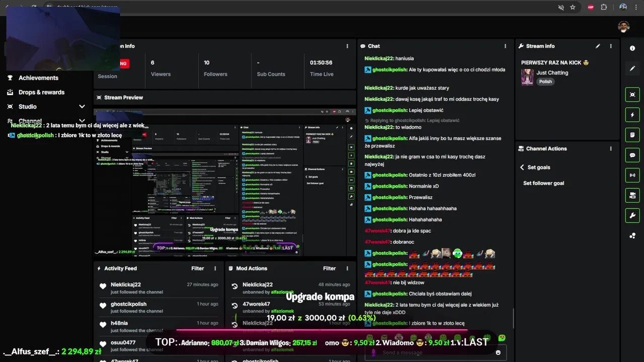The height and width of the screenshot is (362, 644).
Task: Click the Viewers count 6
Action: (152, 63)
